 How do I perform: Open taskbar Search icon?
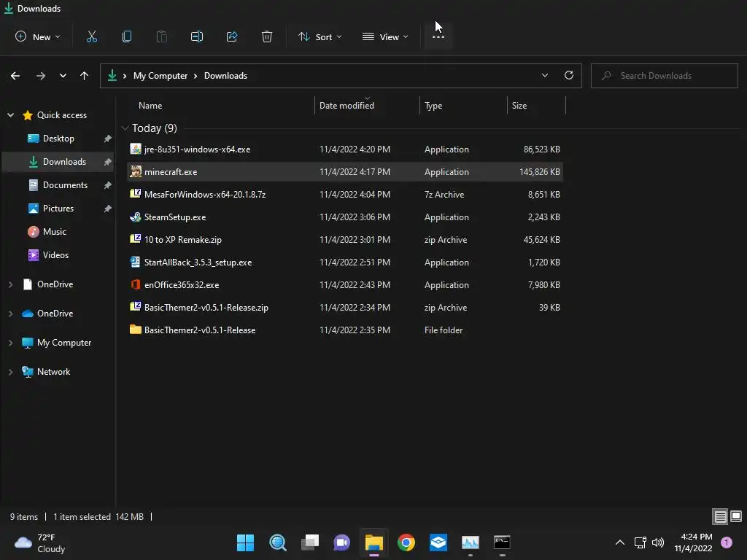pos(278,542)
